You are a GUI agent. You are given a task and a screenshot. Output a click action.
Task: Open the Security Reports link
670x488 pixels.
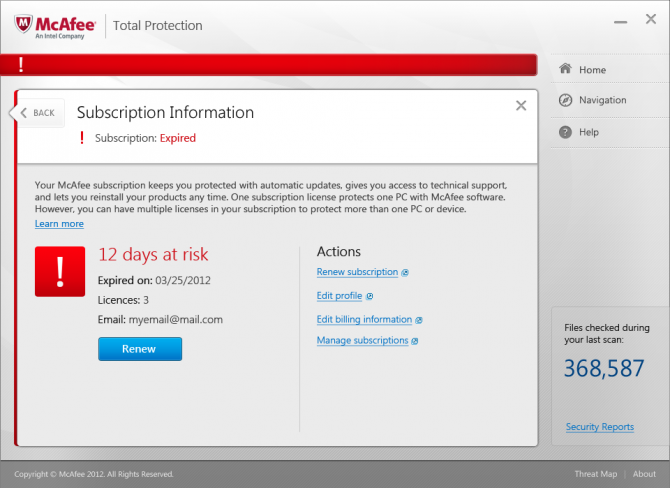(600, 426)
